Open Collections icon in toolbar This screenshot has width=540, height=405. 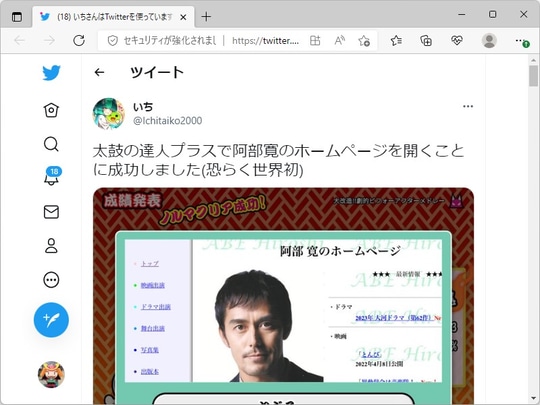point(426,41)
